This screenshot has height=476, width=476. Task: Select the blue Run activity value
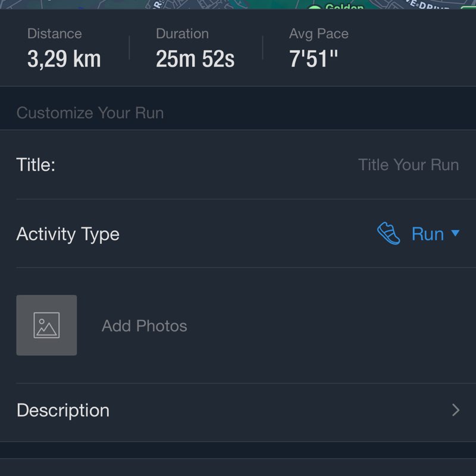tap(427, 234)
